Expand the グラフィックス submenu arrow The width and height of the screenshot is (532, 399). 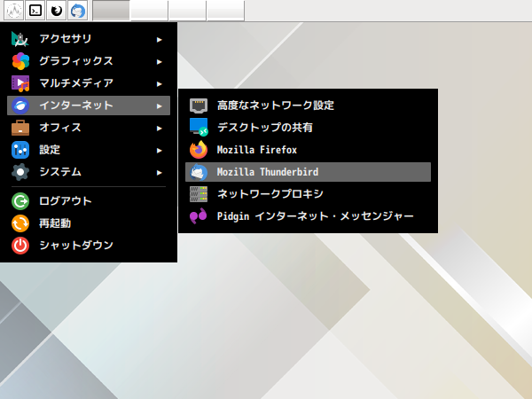pos(159,62)
